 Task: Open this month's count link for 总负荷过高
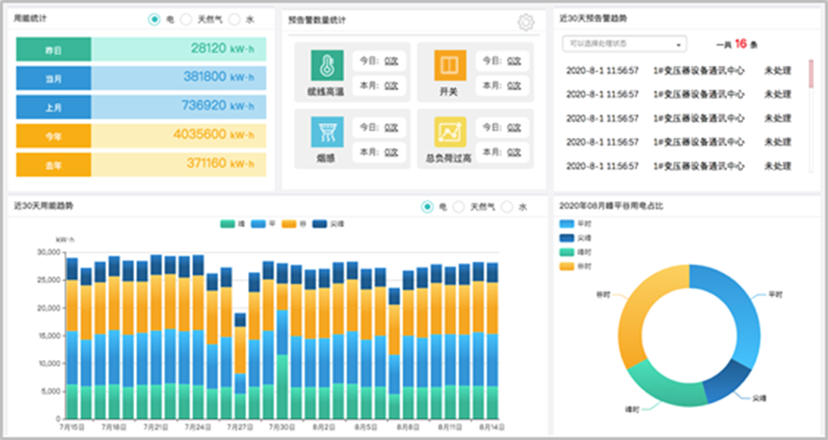click(x=514, y=152)
